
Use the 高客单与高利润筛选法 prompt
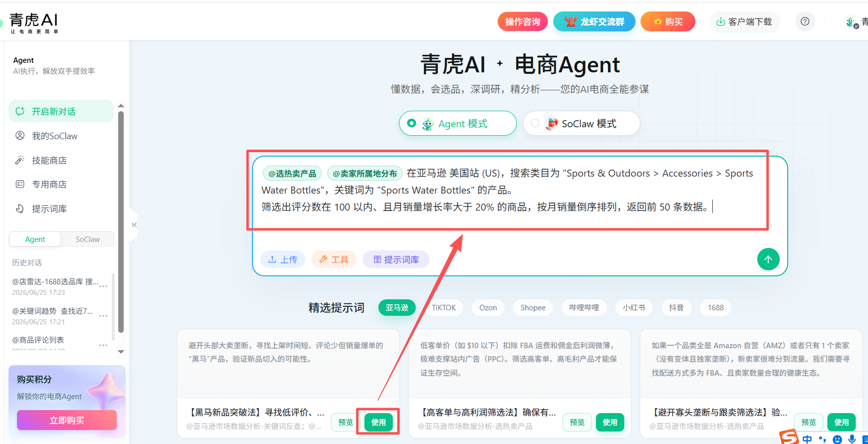[610, 422]
